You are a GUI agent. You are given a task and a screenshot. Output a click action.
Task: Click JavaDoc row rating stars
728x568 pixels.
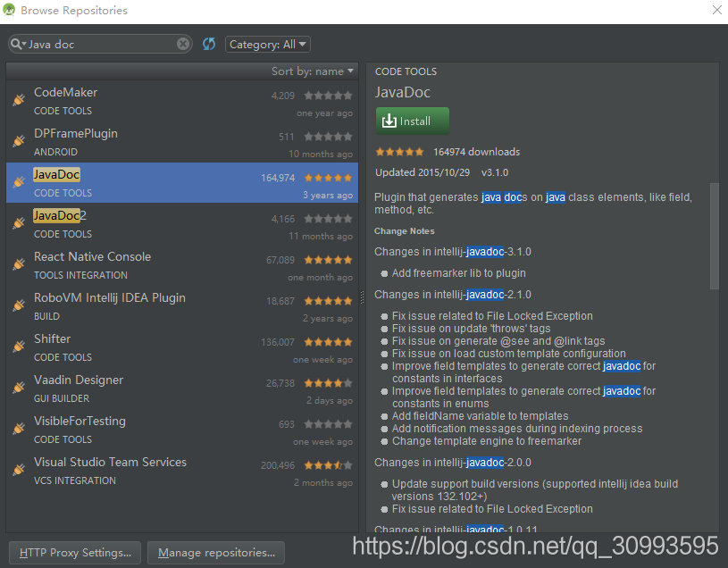[328, 178]
